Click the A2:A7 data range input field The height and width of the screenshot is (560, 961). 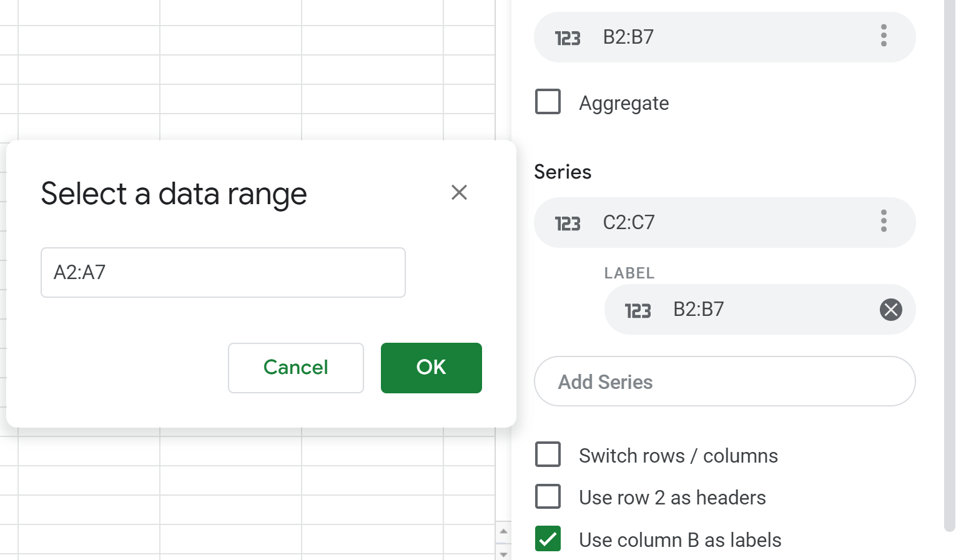click(x=223, y=273)
